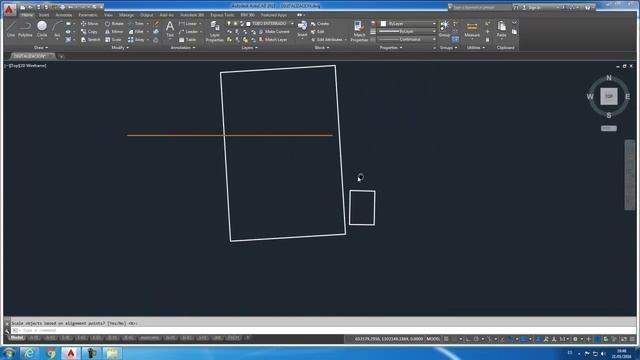Open the Windows Start button
This screenshot has width=640, height=360.
[9, 353]
